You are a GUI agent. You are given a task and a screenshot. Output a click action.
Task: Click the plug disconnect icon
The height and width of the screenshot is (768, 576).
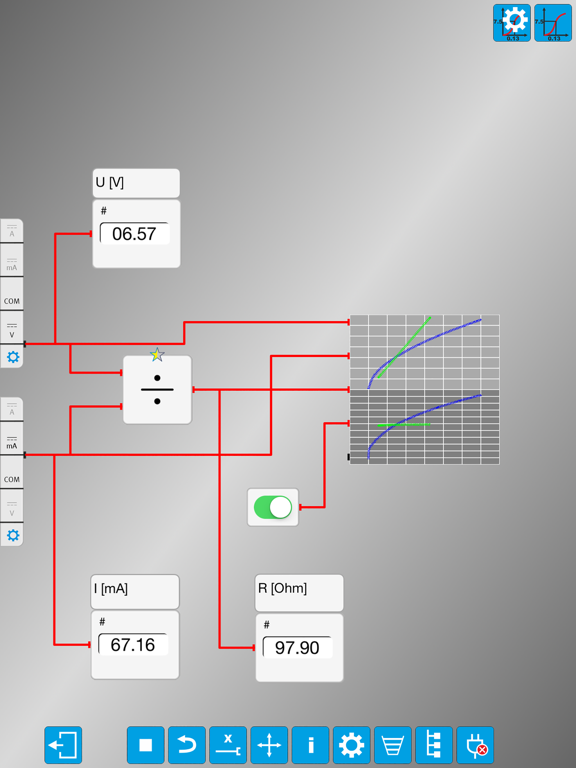[475, 745]
